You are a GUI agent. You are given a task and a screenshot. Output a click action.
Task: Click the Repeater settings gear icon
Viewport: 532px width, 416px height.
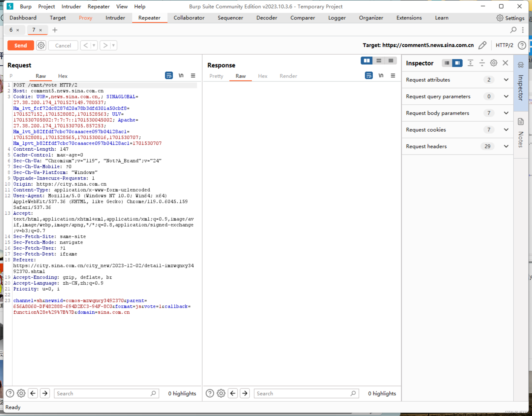(42, 45)
